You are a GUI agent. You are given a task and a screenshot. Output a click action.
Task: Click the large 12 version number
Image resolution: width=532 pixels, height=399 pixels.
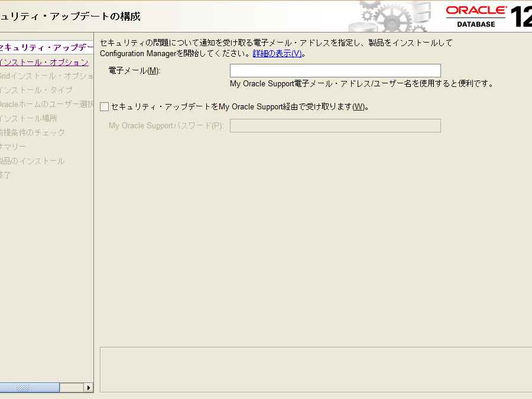tap(521, 17)
